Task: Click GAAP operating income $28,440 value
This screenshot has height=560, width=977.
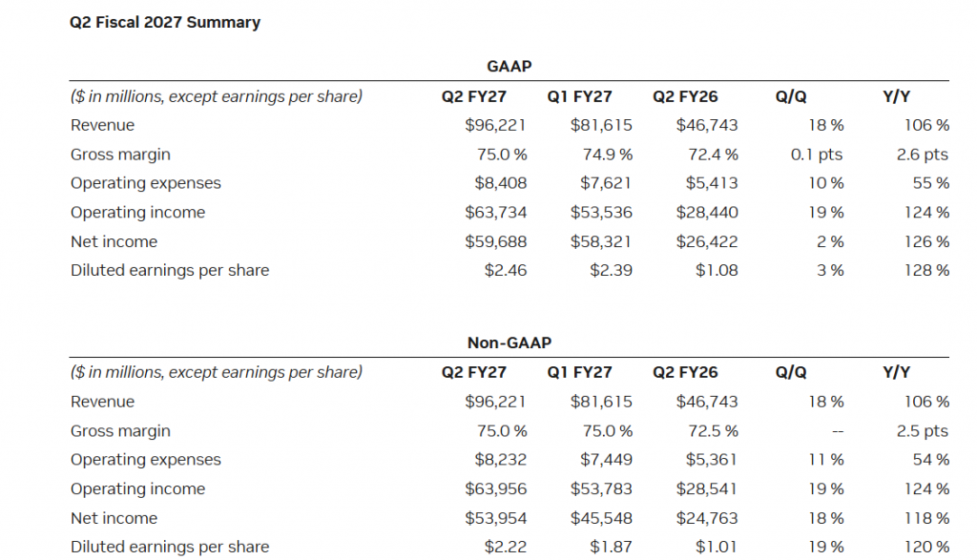Action: point(707,213)
